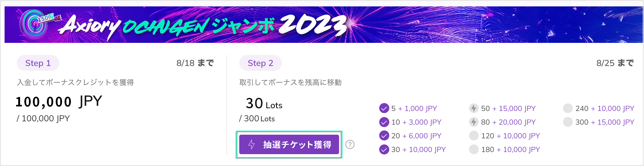Toggle the 20 lots checkmark
644x166 pixels.
coord(384,136)
